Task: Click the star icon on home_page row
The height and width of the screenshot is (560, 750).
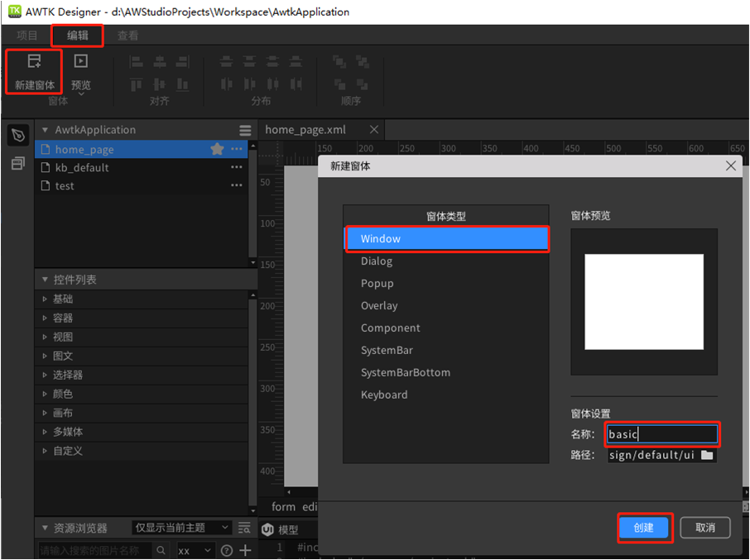Action: point(217,149)
